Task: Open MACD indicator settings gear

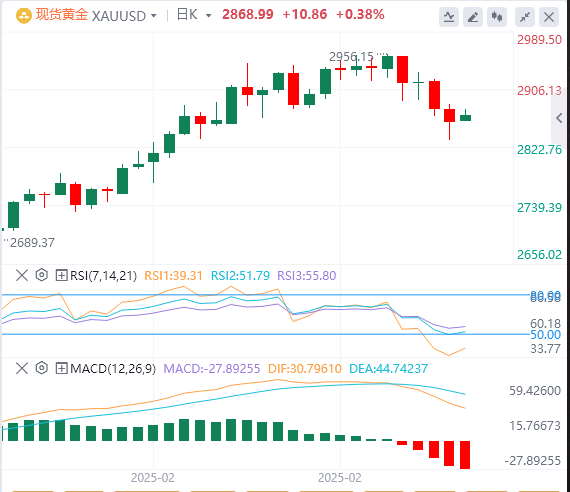Action: click(42, 368)
